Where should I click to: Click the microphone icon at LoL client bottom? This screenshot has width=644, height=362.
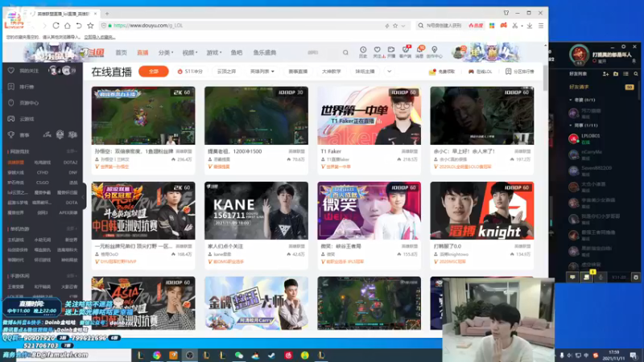(601, 277)
